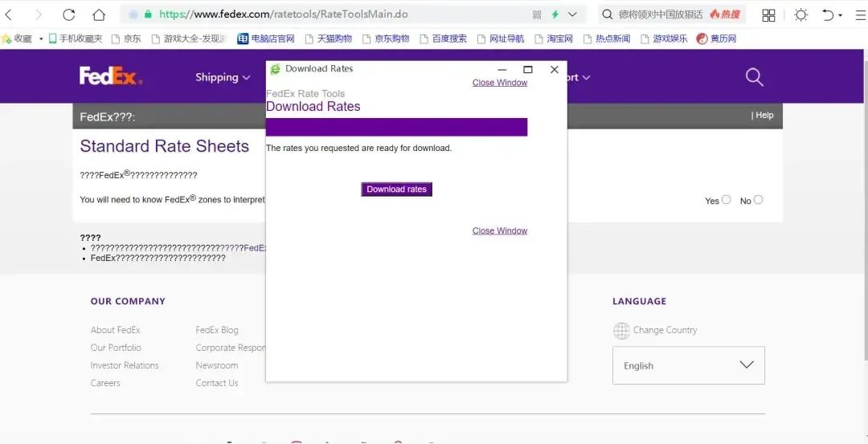The height and width of the screenshot is (444, 868).
Task: Click the Download Rates popup title icon
Action: pos(275,69)
